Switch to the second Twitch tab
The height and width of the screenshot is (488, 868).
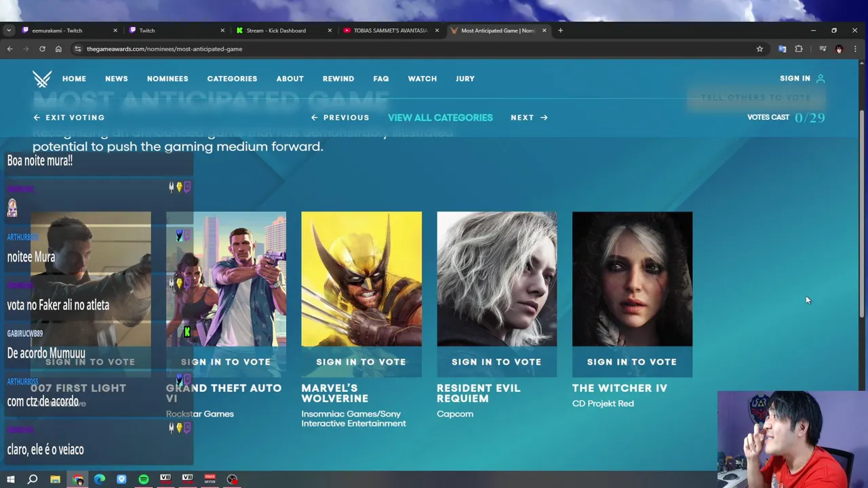tap(176, 30)
